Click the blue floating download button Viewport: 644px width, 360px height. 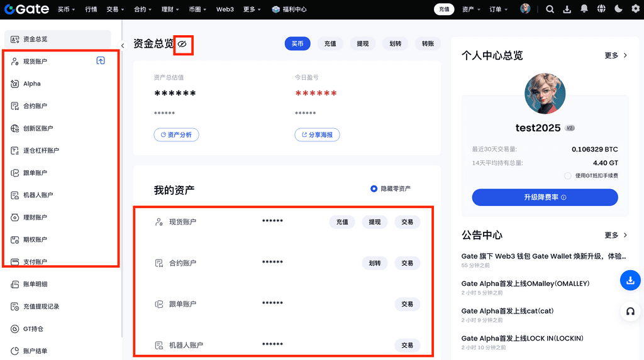[630, 280]
